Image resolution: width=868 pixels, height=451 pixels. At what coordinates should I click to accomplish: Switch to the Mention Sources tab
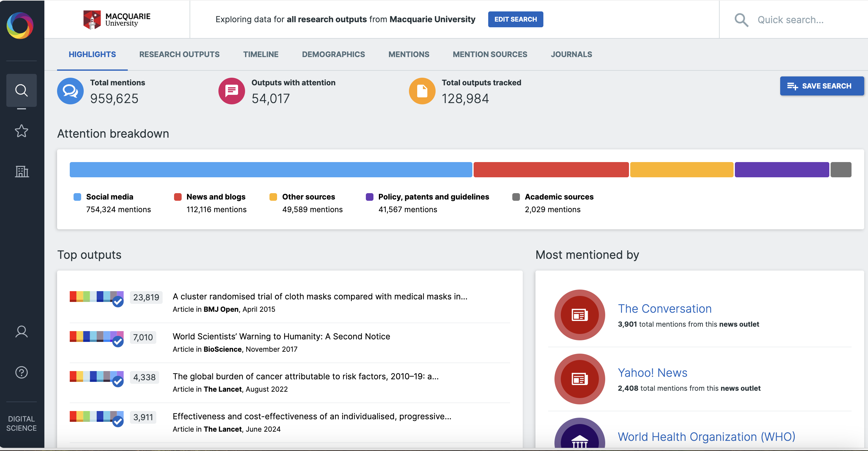[490, 54]
